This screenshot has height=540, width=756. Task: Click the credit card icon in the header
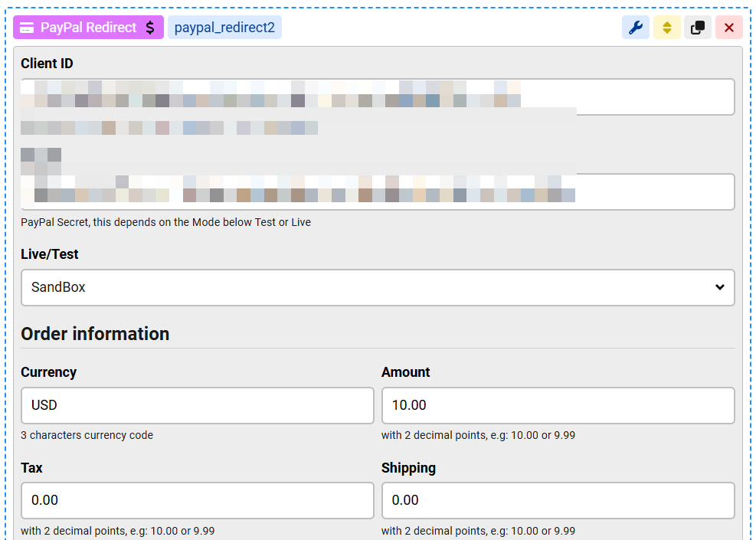[x=28, y=27]
